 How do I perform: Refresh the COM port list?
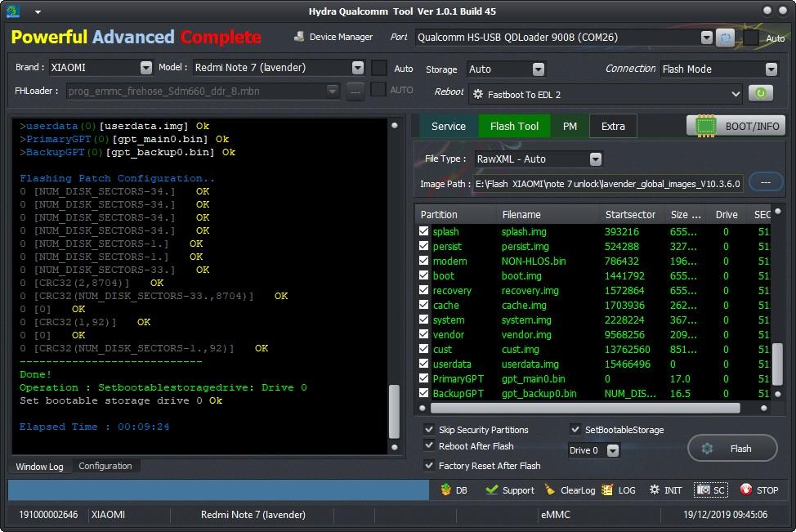pos(726,38)
